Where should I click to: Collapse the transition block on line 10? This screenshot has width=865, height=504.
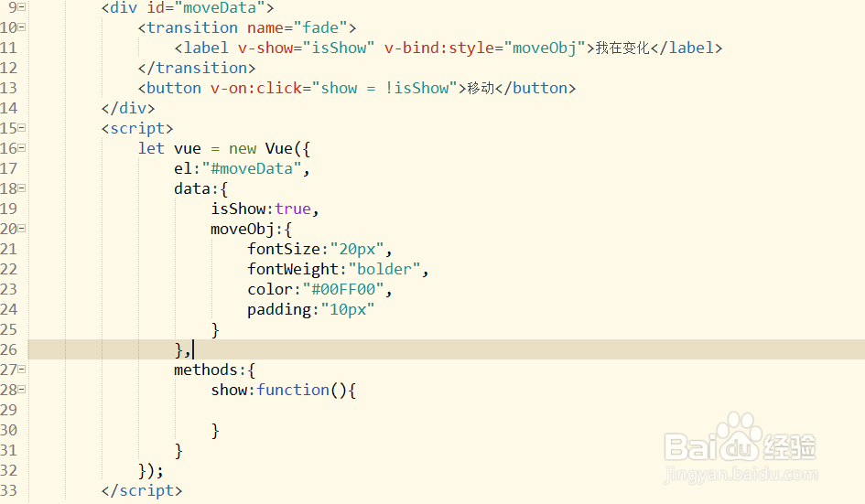22,27
